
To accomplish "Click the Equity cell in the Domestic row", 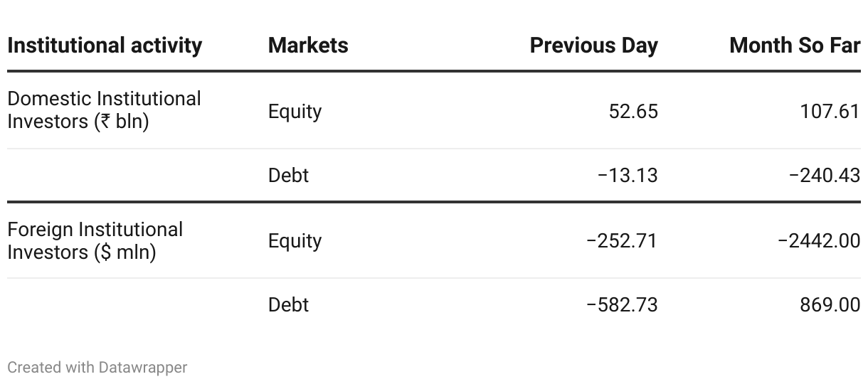I will (x=295, y=112).
